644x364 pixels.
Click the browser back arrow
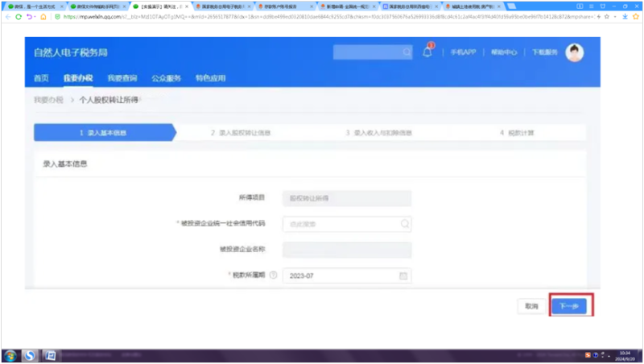coord(7,16)
